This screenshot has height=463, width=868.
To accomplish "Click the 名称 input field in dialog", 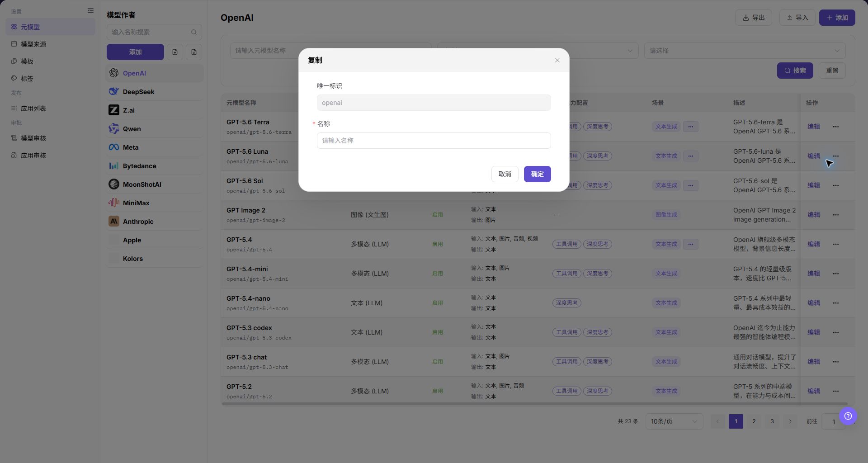I will [x=434, y=141].
